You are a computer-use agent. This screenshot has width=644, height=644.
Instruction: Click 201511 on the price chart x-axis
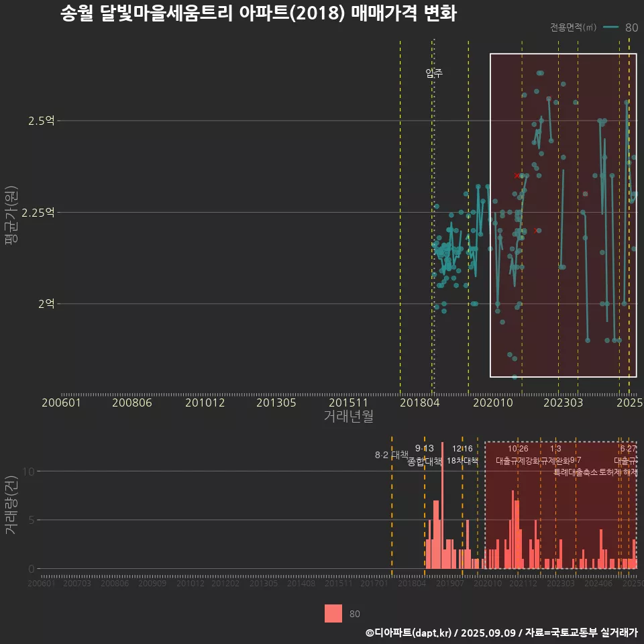(348, 402)
